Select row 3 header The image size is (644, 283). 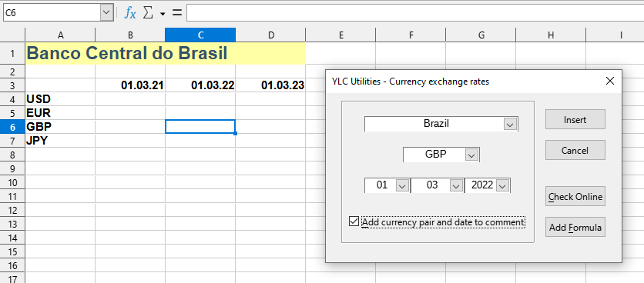(x=12, y=85)
